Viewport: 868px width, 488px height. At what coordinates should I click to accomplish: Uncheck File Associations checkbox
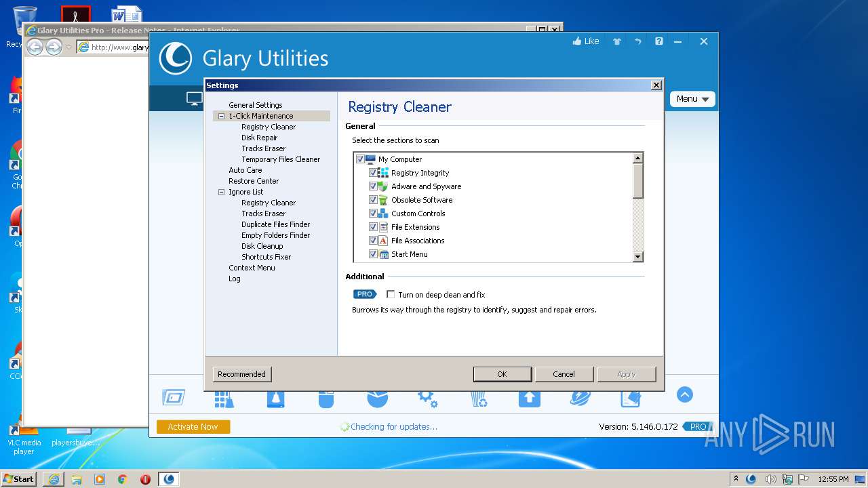(373, 241)
